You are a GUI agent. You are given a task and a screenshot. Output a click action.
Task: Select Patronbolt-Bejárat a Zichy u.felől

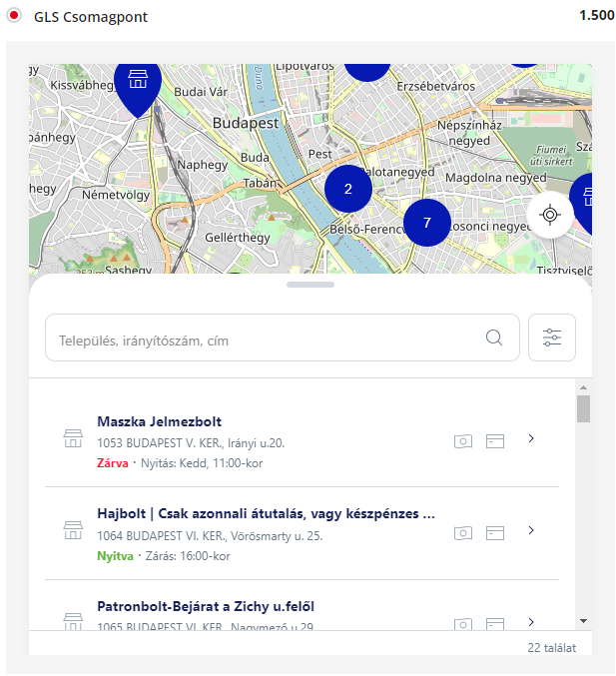[x=206, y=606]
